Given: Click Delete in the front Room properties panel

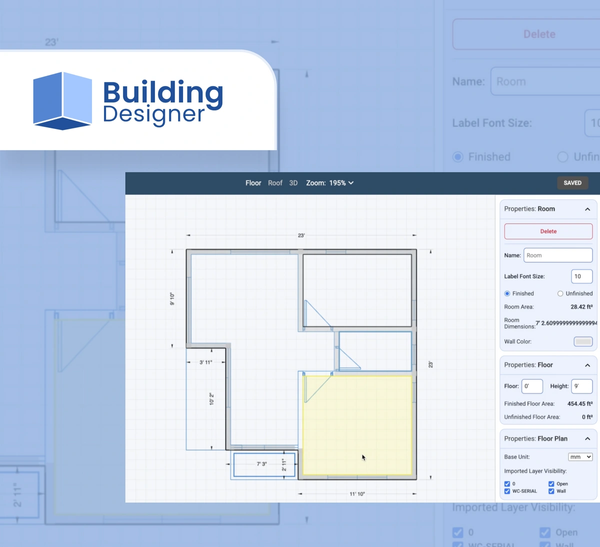Looking at the screenshot, I should (x=548, y=231).
